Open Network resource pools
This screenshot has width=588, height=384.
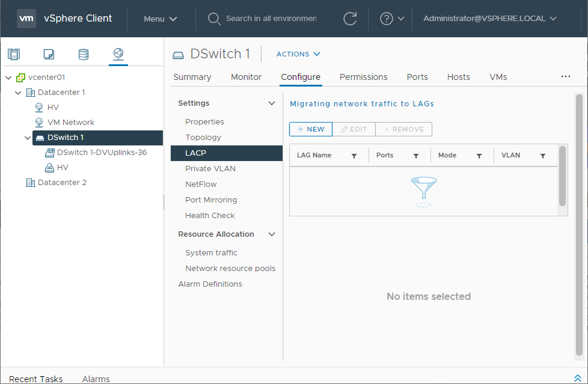(x=230, y=269)
